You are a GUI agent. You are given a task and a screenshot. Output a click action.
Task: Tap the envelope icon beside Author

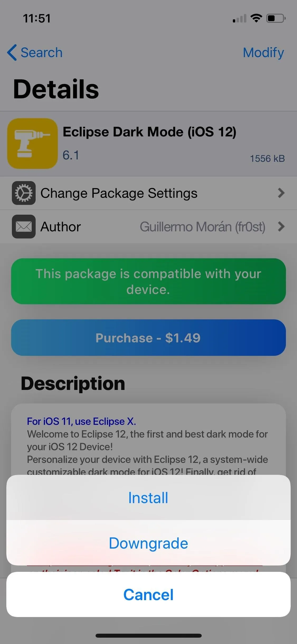click(x=24, y=227)
